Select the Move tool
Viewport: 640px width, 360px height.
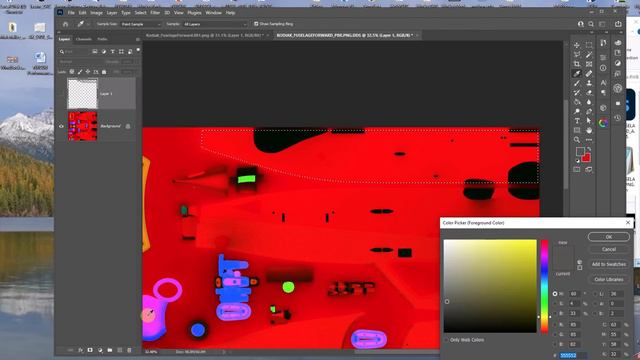point(577,45)
